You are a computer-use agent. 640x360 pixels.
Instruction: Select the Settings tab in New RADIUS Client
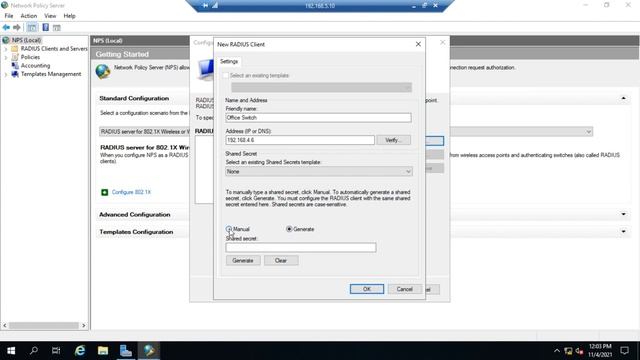229,61
